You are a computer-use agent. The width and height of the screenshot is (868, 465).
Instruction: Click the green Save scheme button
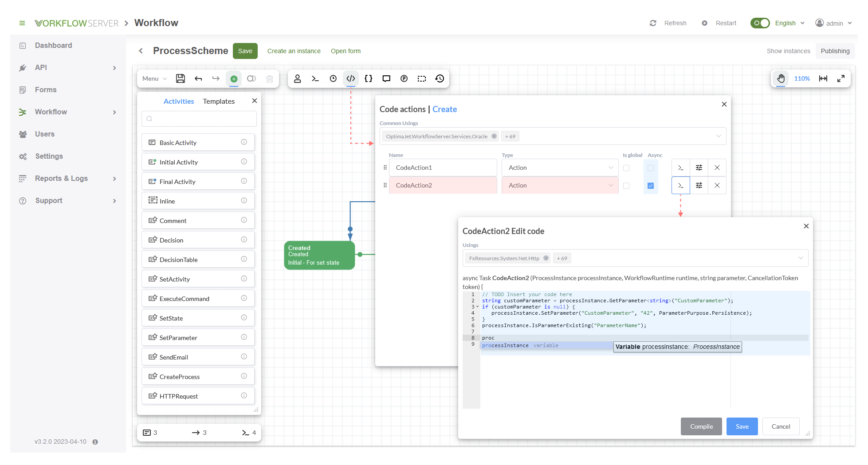tap(245, 51)
